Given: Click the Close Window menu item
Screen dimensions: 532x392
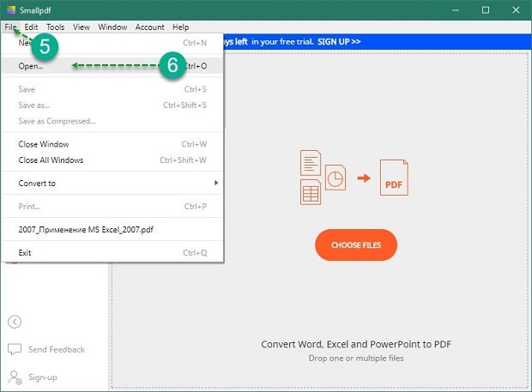Looking at the screenshot, I should (44, 144).
